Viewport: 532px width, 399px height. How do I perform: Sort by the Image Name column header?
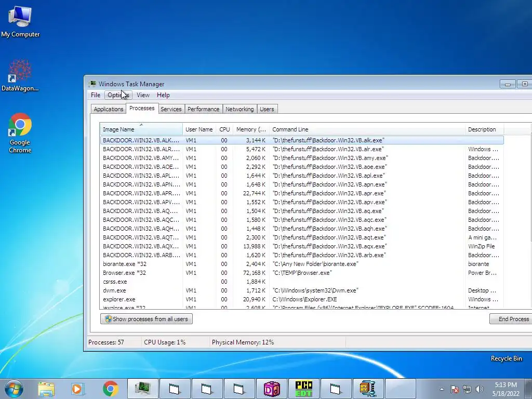(x=141, y=129)
